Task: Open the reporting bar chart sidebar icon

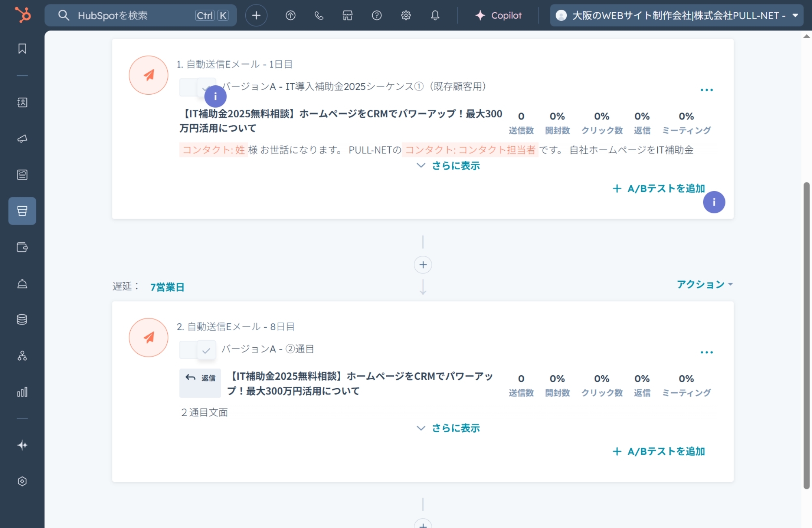Action: click(x=22, y=392)
